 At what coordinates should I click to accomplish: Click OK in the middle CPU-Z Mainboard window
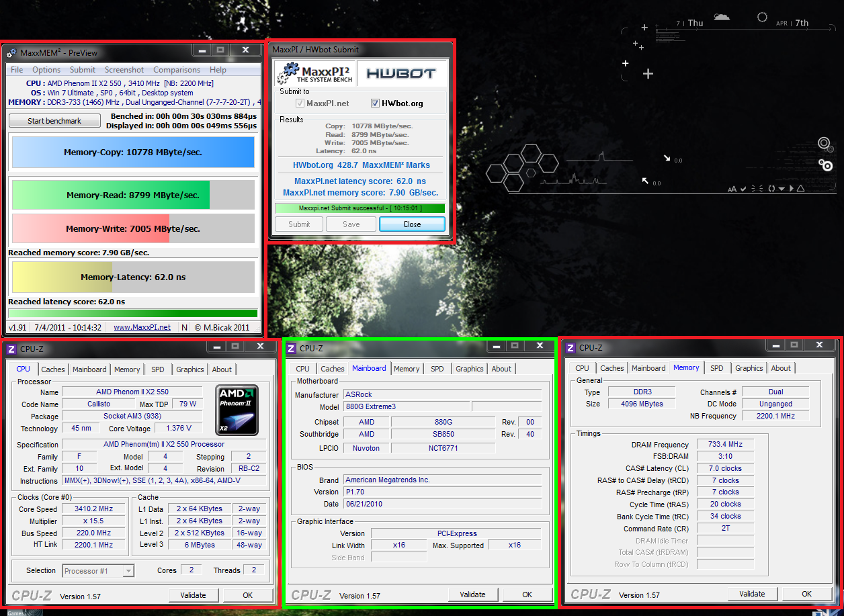[x=527, y=595]
